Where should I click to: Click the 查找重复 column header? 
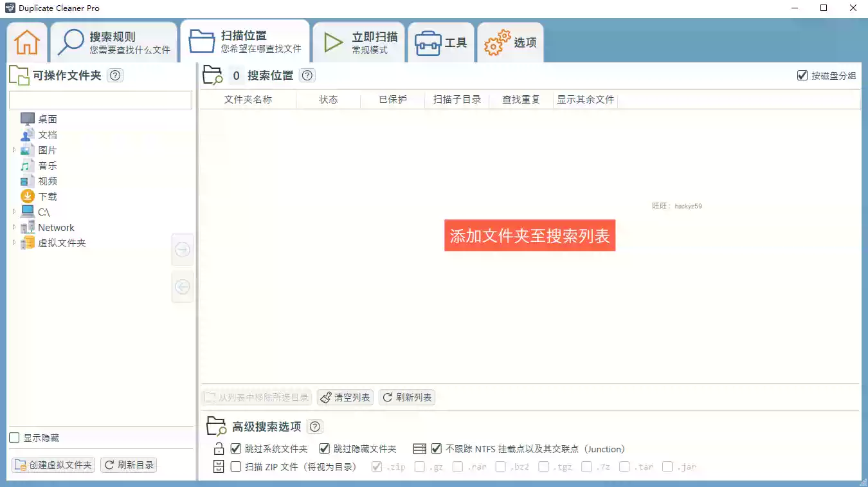[521, 100]
